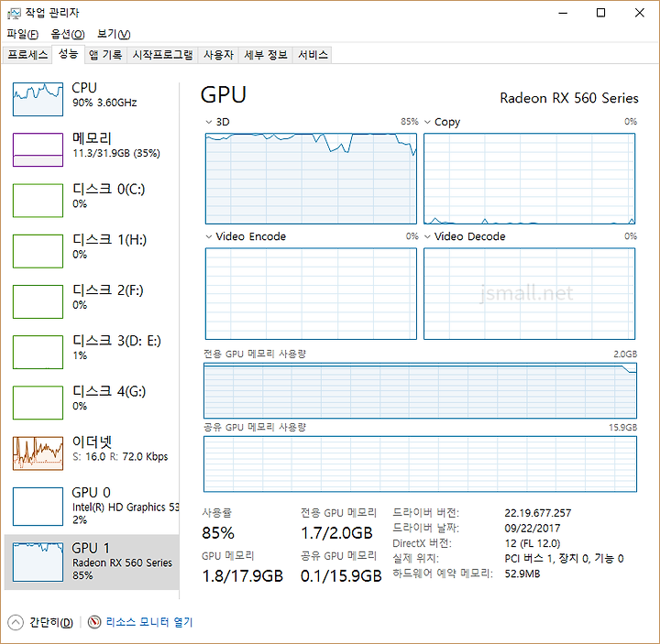Viewport: 660px width, 644px height.
Task: Select the CPU performance graph thumbnail
Action: 38,99
